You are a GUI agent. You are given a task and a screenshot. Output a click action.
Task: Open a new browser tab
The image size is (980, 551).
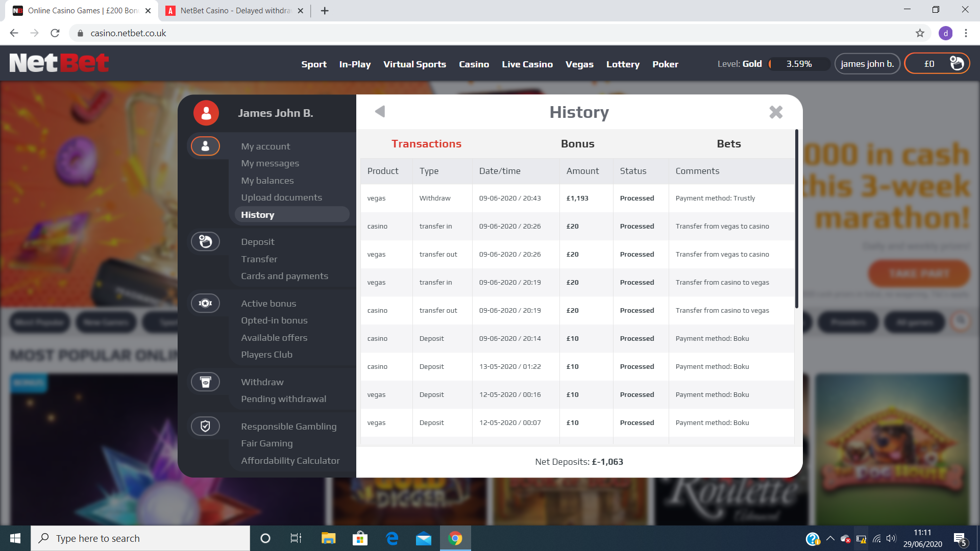tap(325, 11)
